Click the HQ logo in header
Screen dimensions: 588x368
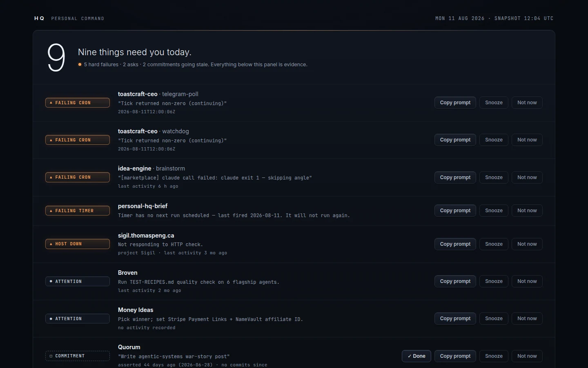click(x=39, y=18)
